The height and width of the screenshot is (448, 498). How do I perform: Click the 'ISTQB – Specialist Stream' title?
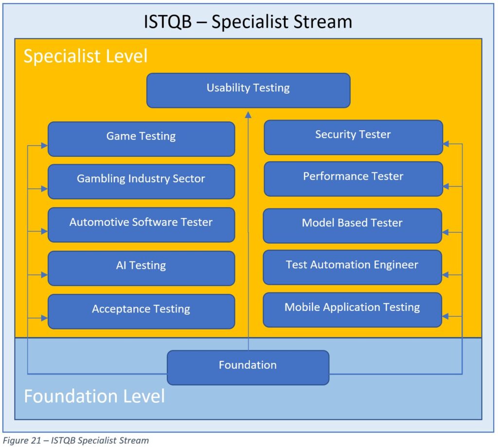pyautogui.click(x=248, y=21)
